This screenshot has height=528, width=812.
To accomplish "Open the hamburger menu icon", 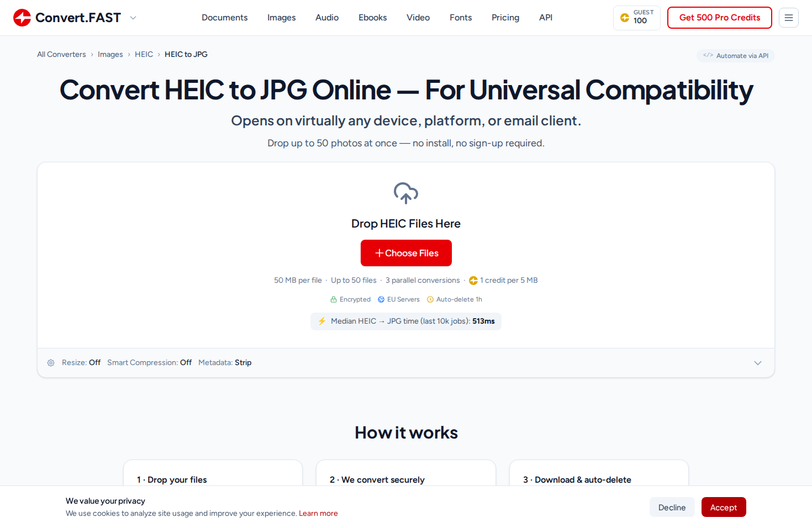I will coord(789,18).
